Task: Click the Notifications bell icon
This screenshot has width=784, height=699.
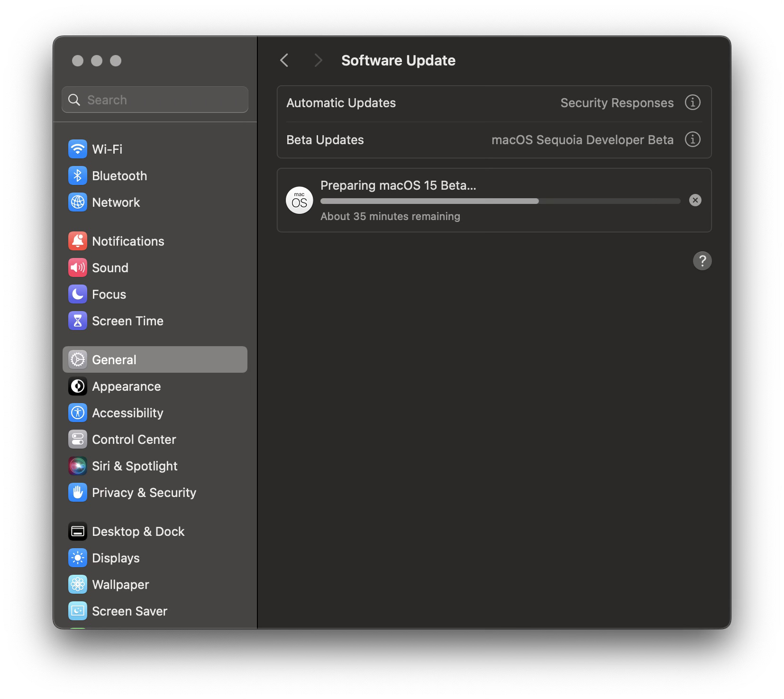Action: coord(78,241)
